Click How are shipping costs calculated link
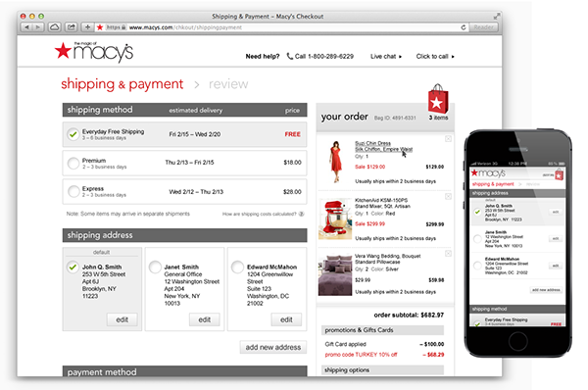This screenshot has width=588, height=390. click(x=259, y=214)
